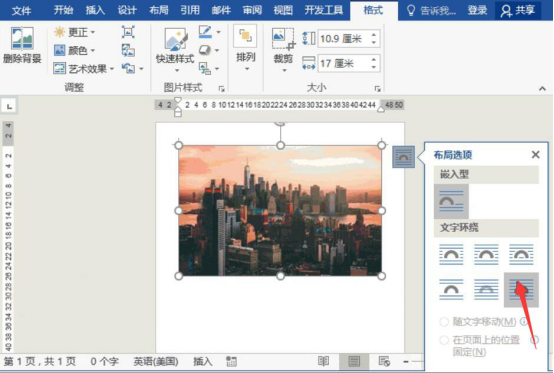Viewport: 554px width, 373px height.
Task: Switch to Print Layout view icon
Action: (x=354, y=361)
